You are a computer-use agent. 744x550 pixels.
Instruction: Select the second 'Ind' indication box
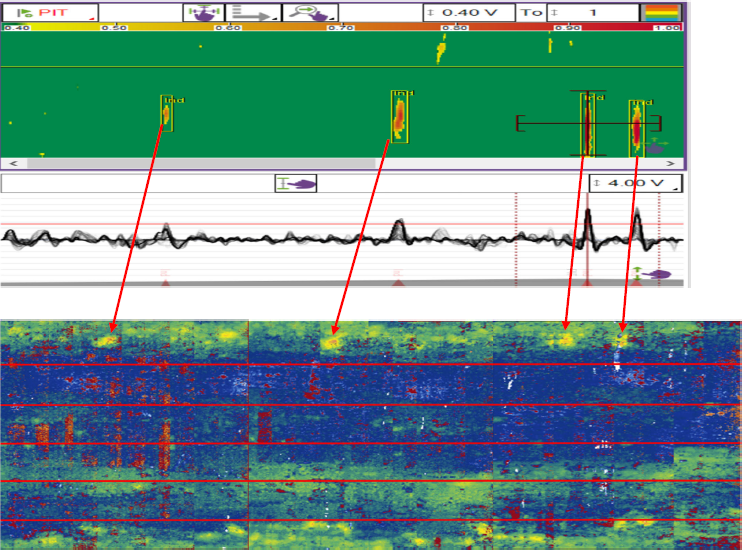click(400, 116)
